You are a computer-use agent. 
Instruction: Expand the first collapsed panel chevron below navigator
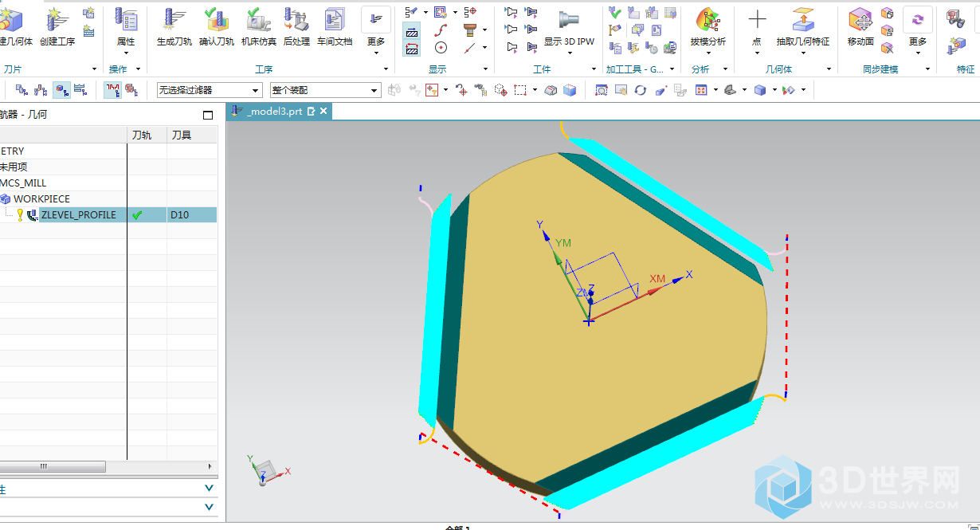point(209,488)
